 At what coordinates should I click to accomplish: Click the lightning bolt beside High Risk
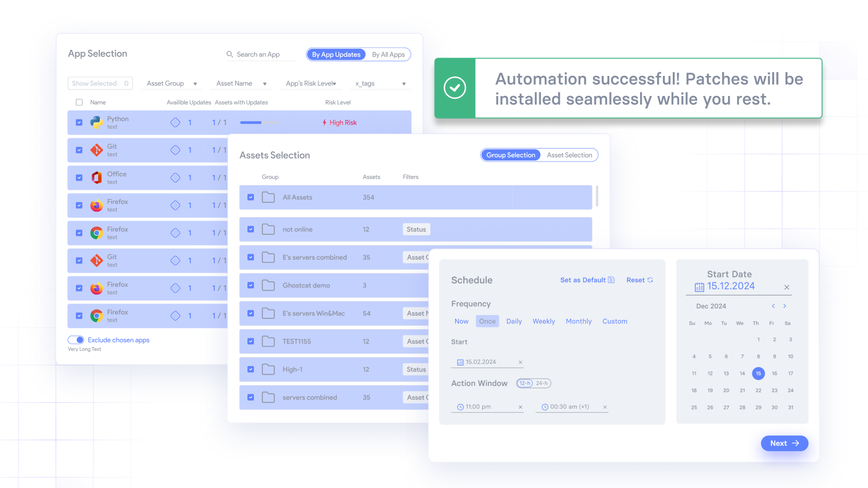click(x=324, y=123)
